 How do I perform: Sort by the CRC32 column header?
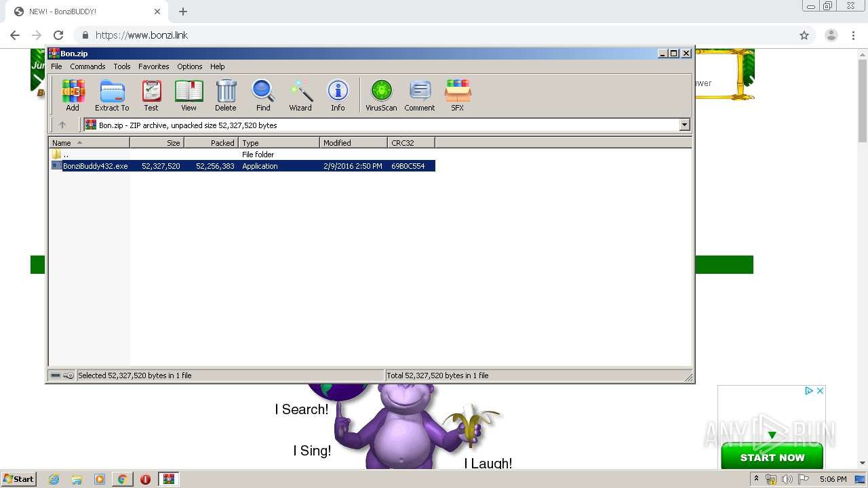tap(411, 143)
